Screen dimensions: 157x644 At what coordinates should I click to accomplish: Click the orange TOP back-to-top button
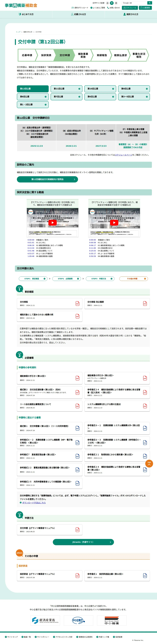pos(149,463)
